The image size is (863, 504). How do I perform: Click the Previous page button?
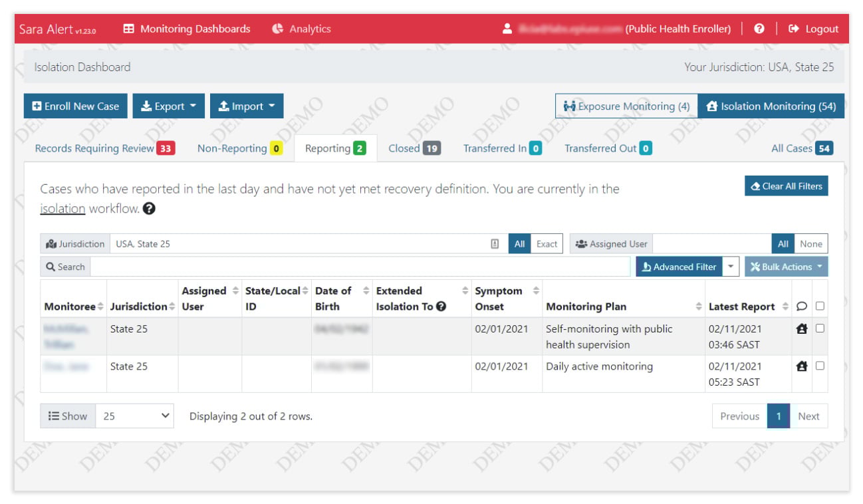tap(739, 416)
